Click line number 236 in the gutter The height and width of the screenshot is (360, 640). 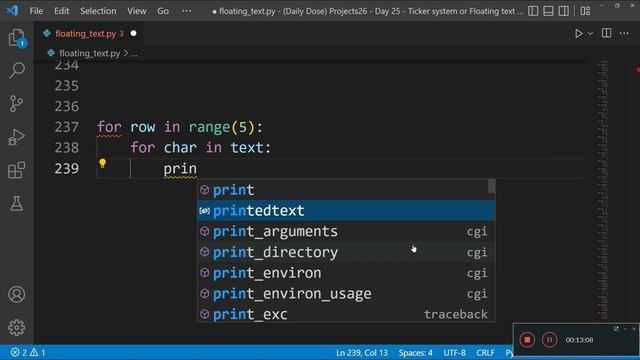[67, 107]
